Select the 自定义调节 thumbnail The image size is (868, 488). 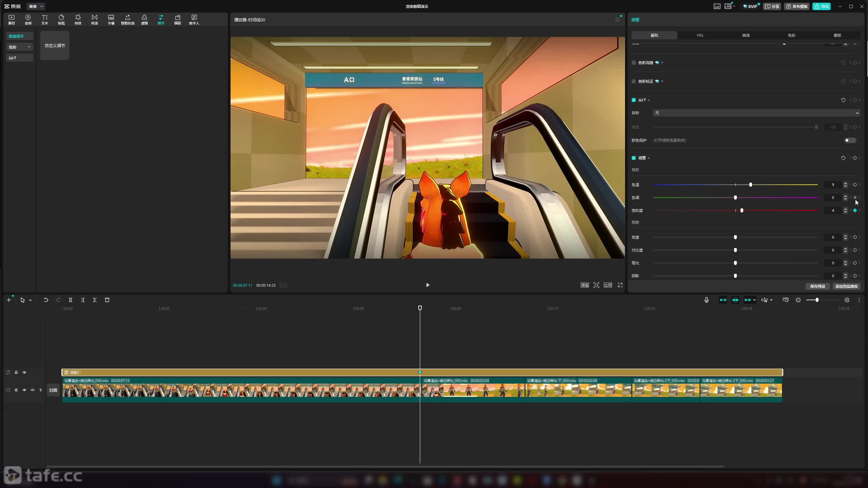click(x=55, y=45)
